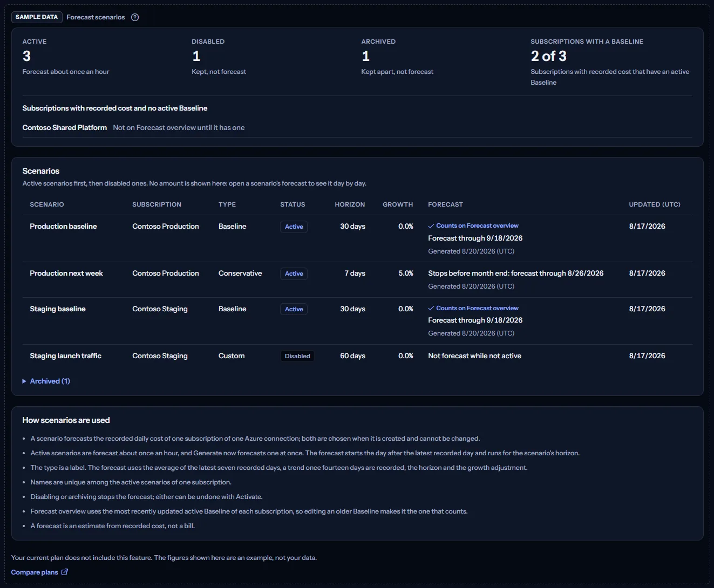Click the Scenarios section heading
Image resolution: width=714 pixels, height=588 pixels.
tap(41, 171)
